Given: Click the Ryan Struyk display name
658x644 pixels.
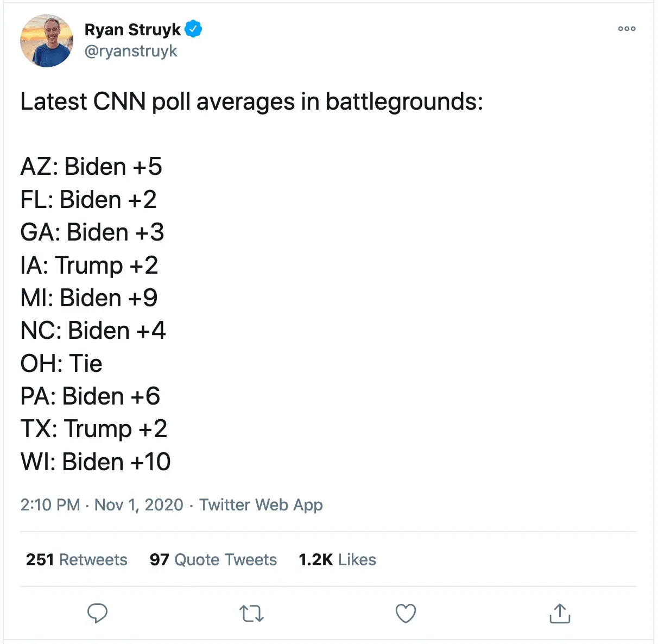Looking at the screenshot, I should 132,29.
